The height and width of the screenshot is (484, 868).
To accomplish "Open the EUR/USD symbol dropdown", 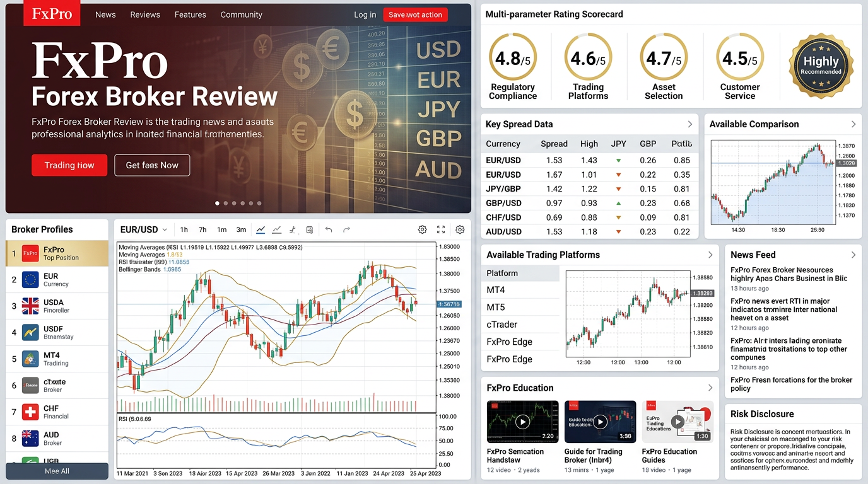I will pyautogui.click(x=144, y=230).
